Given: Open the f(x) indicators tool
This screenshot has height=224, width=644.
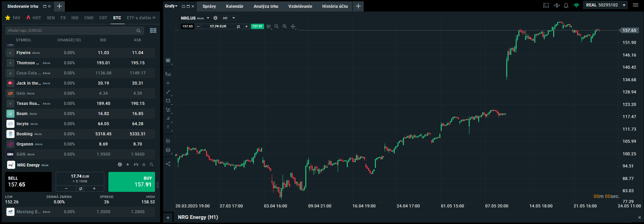Looking at the screenshot, I should click(x=168, y=74).
